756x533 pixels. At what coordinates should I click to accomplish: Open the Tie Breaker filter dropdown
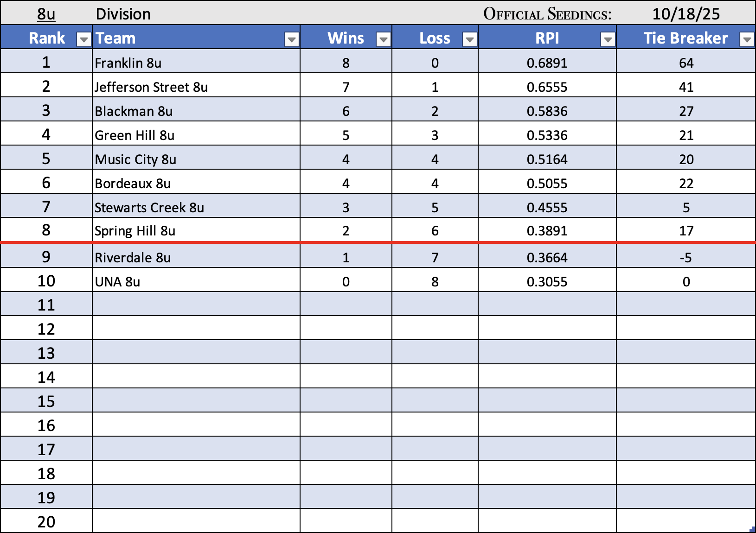(747, 40)
